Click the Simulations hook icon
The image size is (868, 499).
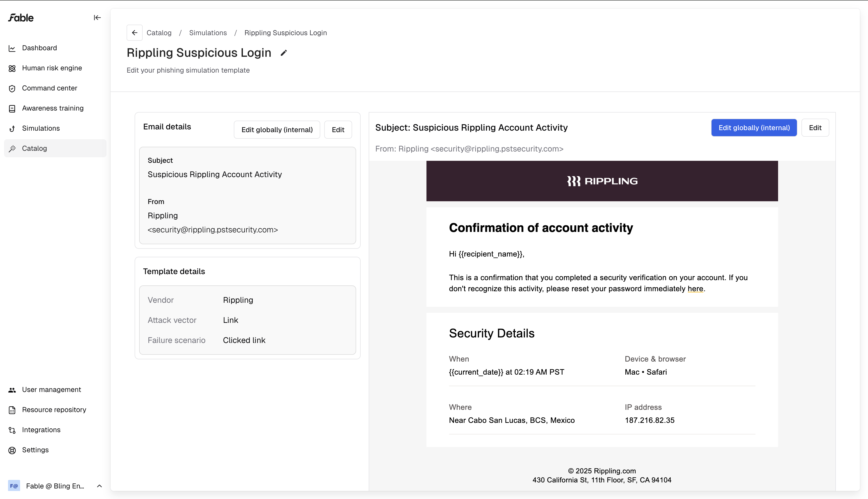click(12, 129)
